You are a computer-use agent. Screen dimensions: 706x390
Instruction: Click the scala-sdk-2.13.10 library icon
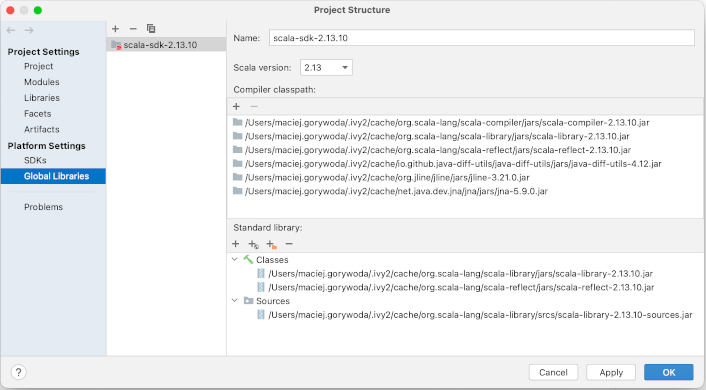116,45
